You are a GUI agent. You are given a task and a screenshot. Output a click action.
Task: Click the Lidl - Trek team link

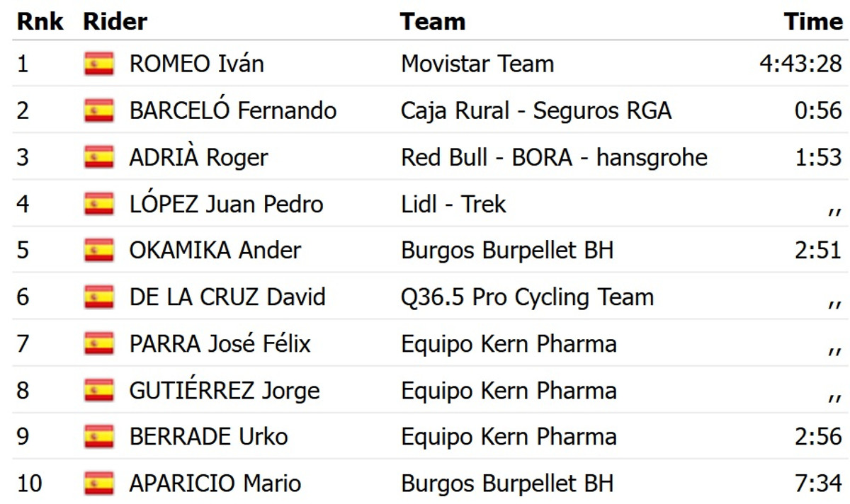pos(453,204)
